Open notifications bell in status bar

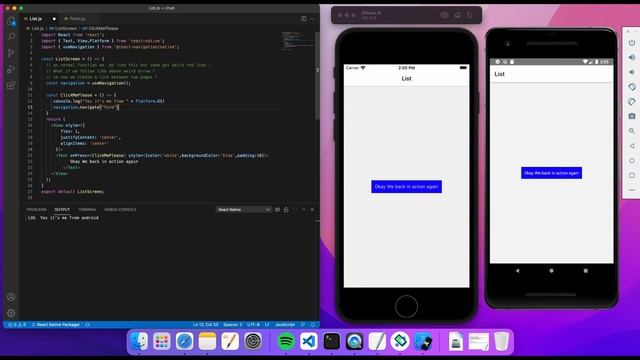coord(313,325)
